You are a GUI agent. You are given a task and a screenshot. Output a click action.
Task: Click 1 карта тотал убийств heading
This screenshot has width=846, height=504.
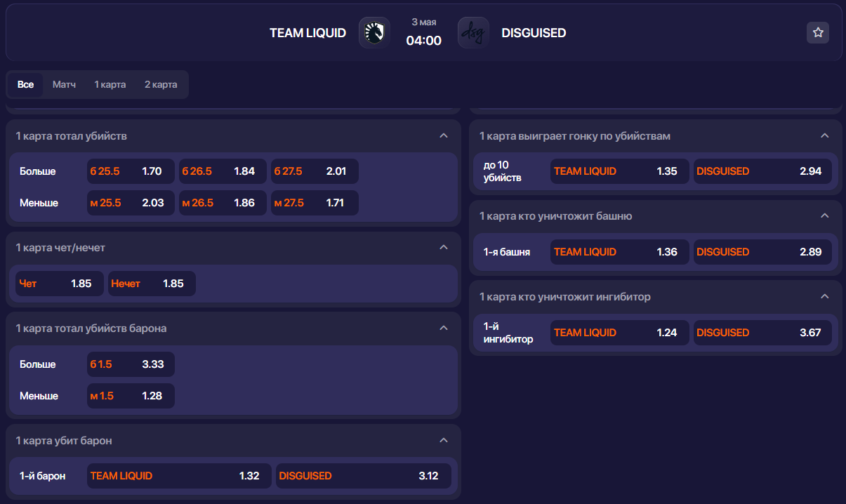click(72, 135)
